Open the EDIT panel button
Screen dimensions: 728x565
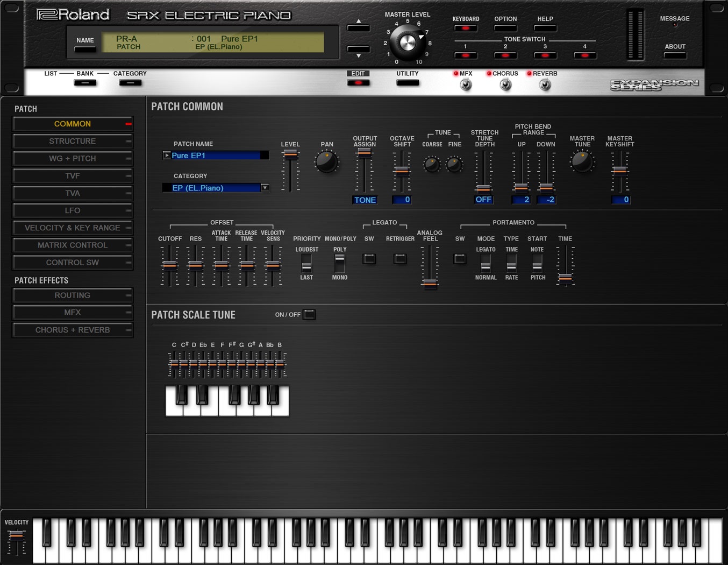pyautogui.click(x=358, y=82)
